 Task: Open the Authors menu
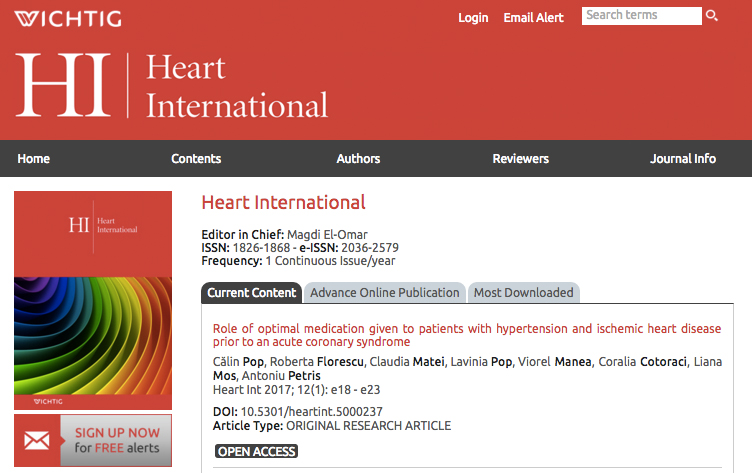click(x=358, y=159)
